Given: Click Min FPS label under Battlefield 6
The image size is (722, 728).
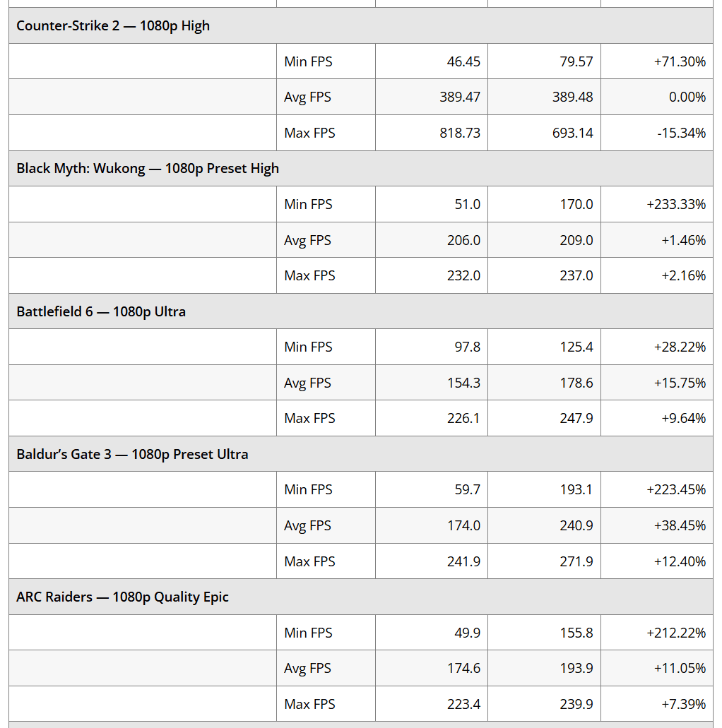Looking at the screenshot, I should click(308, 347).
